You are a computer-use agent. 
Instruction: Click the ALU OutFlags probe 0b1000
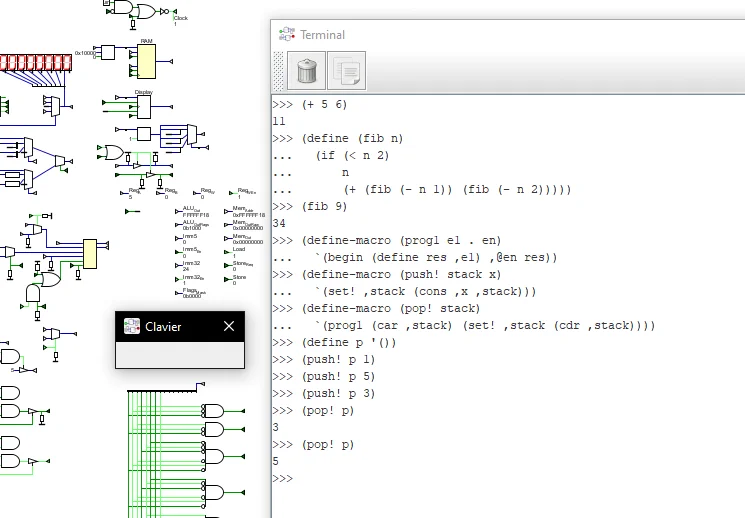[192, 228]
